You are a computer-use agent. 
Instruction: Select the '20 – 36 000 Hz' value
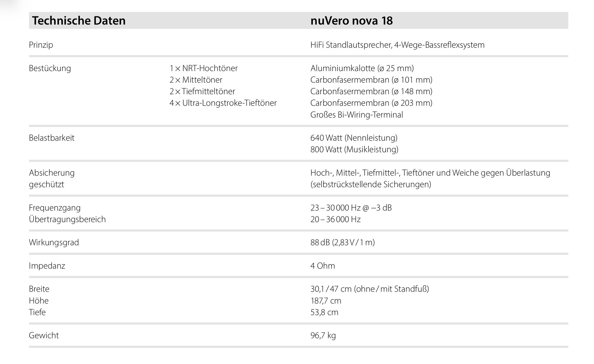(x=335, y=219)
